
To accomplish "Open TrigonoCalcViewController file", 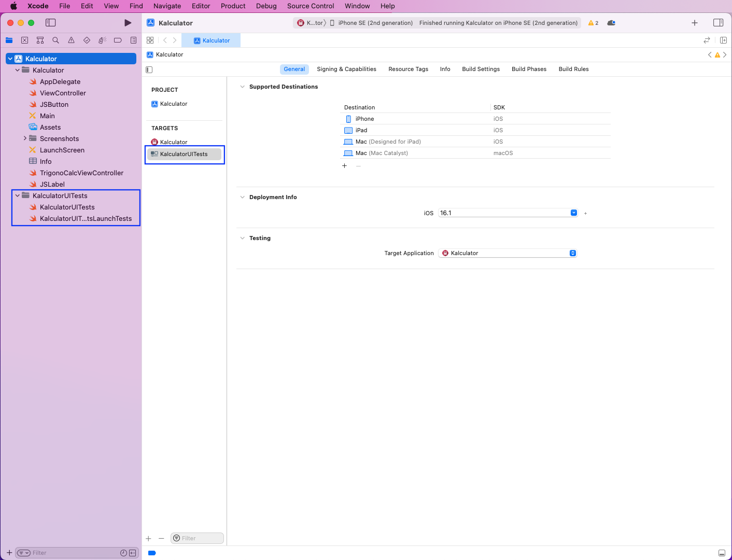I will [x=81, y=173].
